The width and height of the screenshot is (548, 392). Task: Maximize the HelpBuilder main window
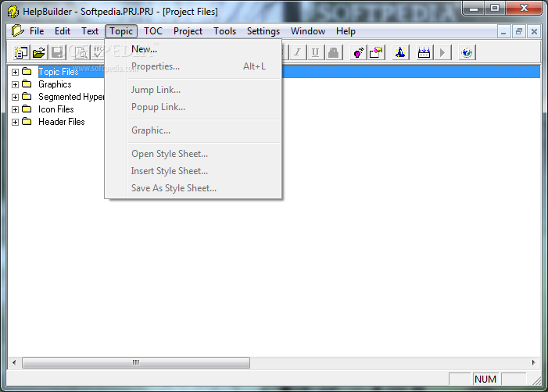tap(495, 8)
